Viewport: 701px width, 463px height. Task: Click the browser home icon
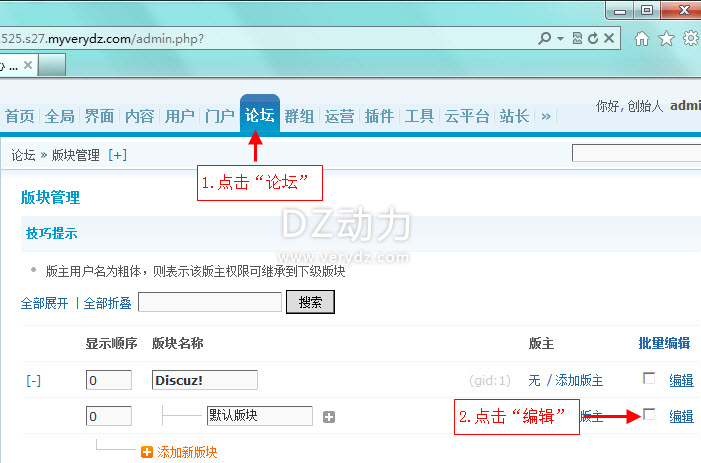[x=642, y=39]
